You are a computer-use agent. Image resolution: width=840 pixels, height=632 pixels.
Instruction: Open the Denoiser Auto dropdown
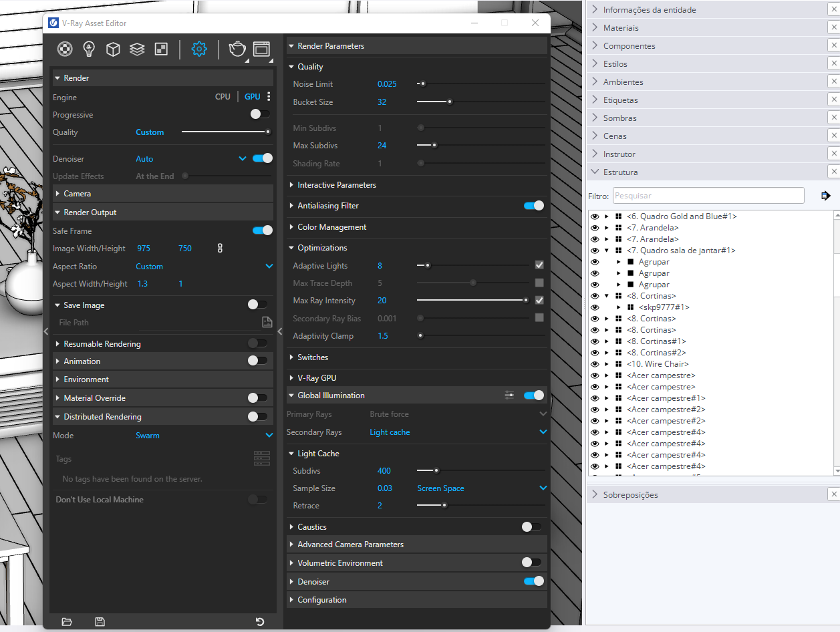point(243,158)
